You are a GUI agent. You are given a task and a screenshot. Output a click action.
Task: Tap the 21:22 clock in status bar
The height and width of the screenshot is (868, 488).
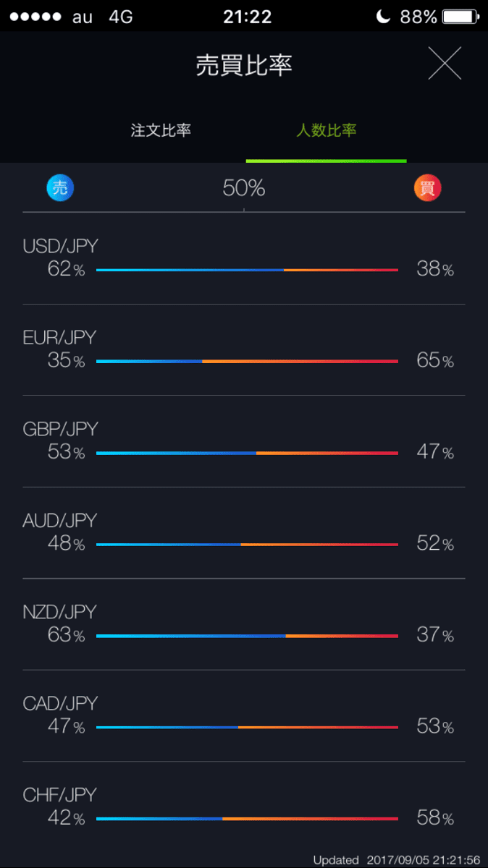coord(247,17)
